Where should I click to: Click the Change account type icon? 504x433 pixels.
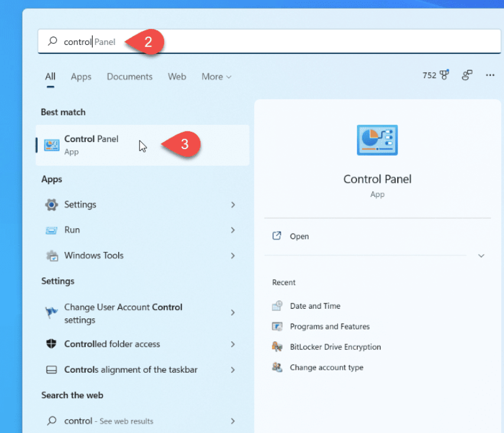click(x=277, y=367)
